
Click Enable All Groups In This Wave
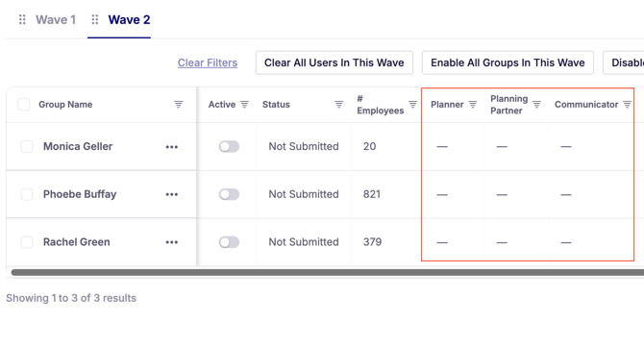pos(508,62)
